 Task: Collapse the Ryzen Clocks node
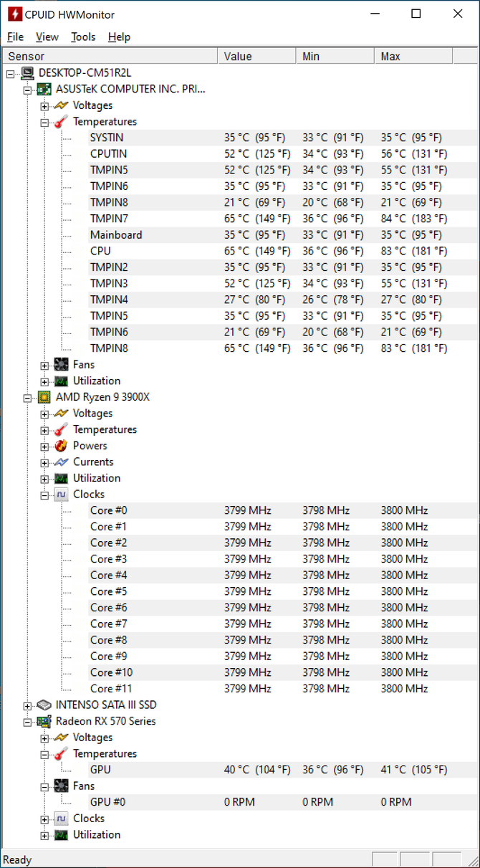pyautogui.click(x=44, y=495)
